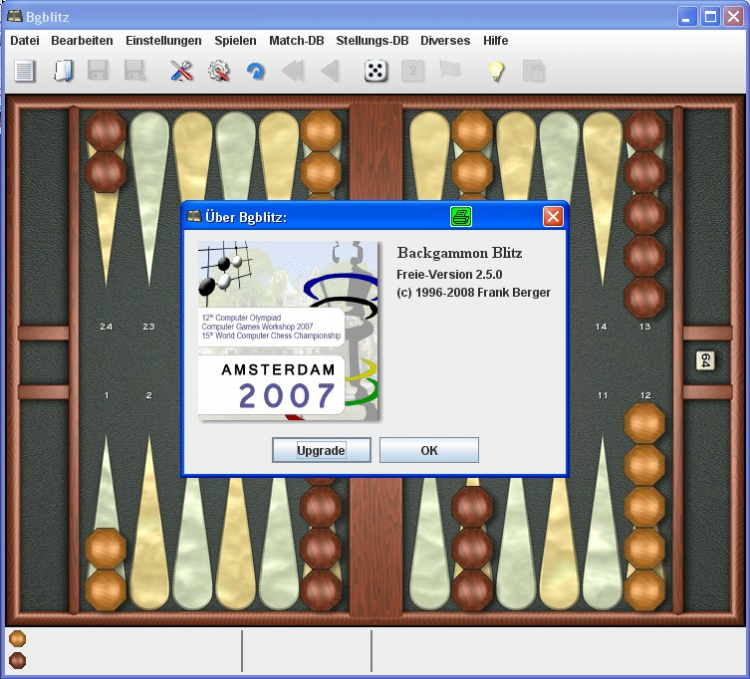This screenshot has width=750, height=679.
Task: Click the 64 doubling cube on board
Action: pyautogui.click(x=704, y=361)
